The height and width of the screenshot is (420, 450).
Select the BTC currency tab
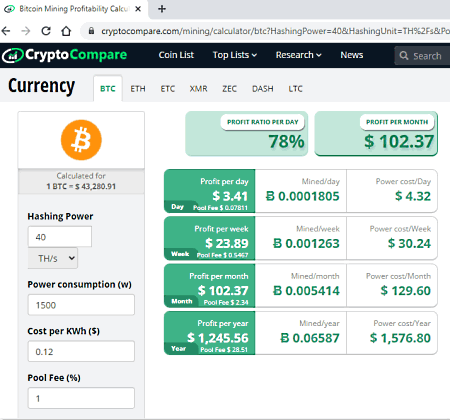coord(108,89)
